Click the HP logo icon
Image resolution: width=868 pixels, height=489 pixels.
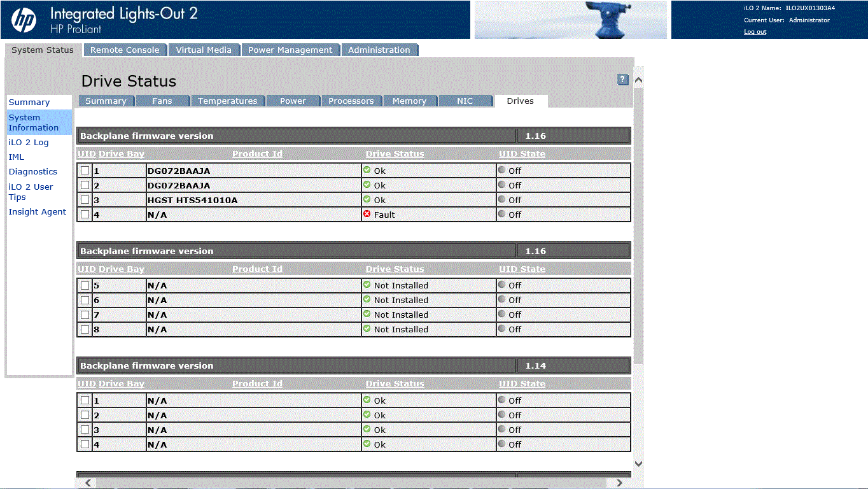click(24, 20)
